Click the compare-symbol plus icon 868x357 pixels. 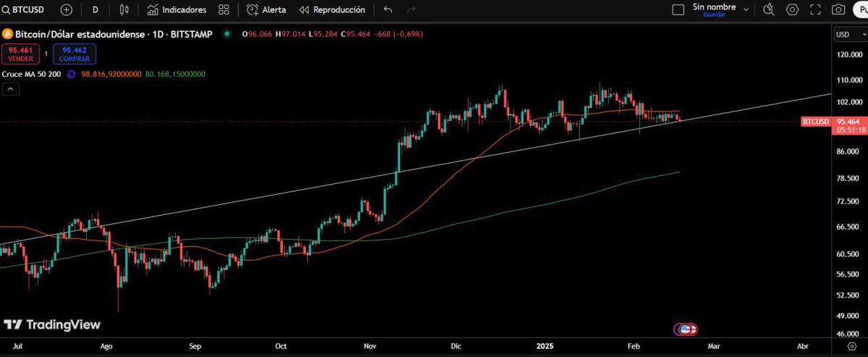pos(67,10)
